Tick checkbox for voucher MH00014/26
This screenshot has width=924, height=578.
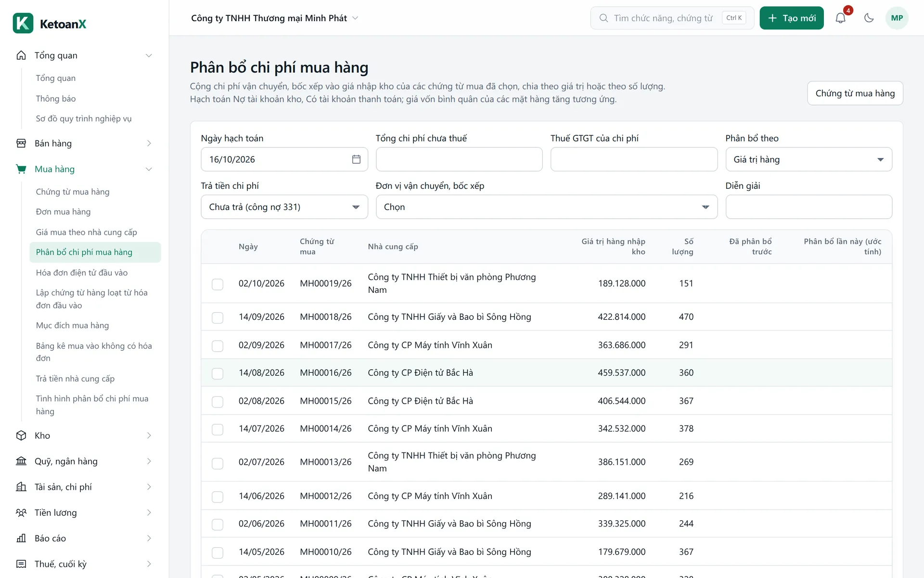[x=218, y=429]
